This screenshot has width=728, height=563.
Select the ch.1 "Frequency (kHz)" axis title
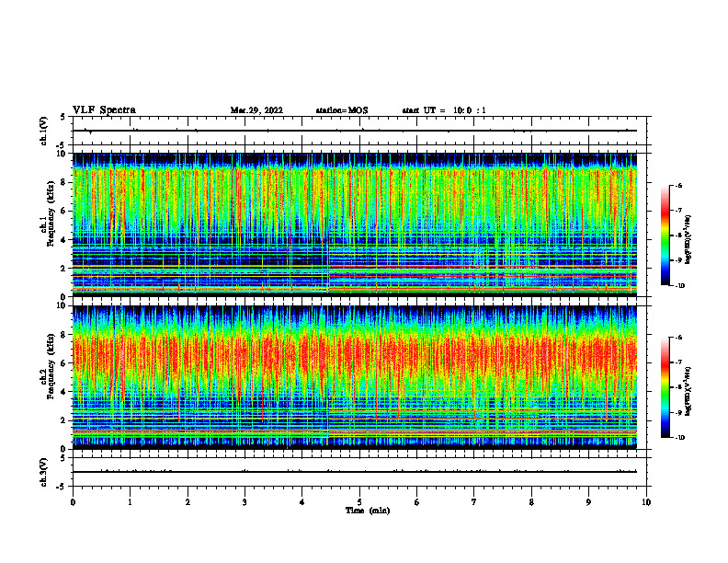(x=51, y=214)
